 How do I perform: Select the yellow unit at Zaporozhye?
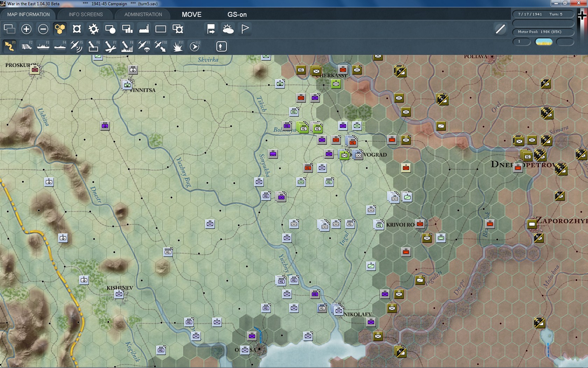(x=532, y=224)
